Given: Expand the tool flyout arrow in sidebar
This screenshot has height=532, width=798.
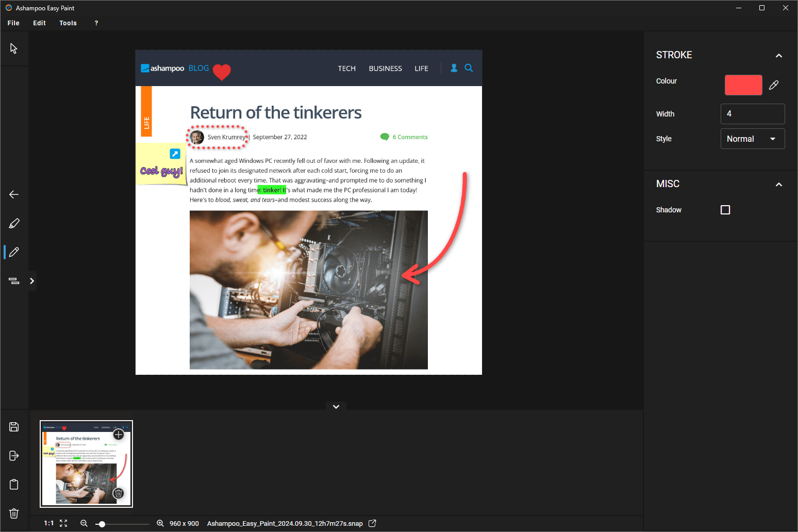Looking at the screenshot, I should click(x=32, y=281).
